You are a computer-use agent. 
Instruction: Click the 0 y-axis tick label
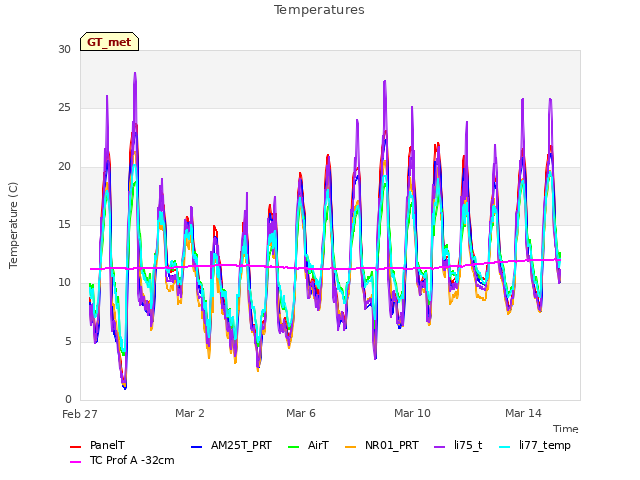pos(68,399)
